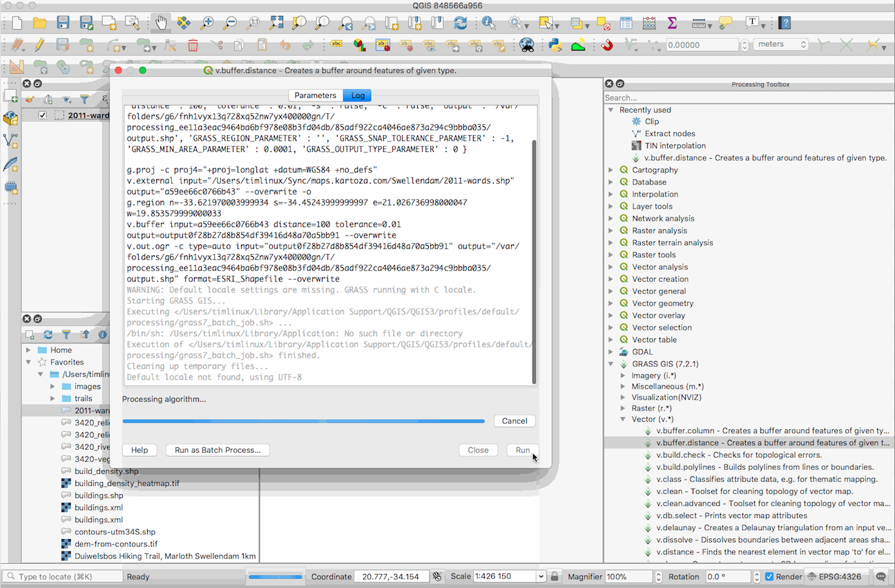
Task: Click the Run button
Action: [523, 450]
